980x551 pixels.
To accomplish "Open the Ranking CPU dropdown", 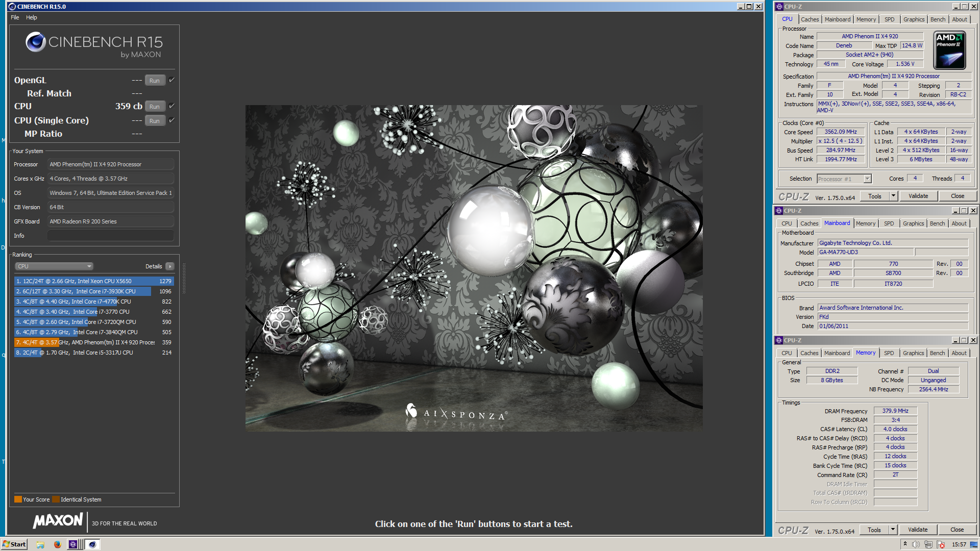I will click(x=54, y=266).
